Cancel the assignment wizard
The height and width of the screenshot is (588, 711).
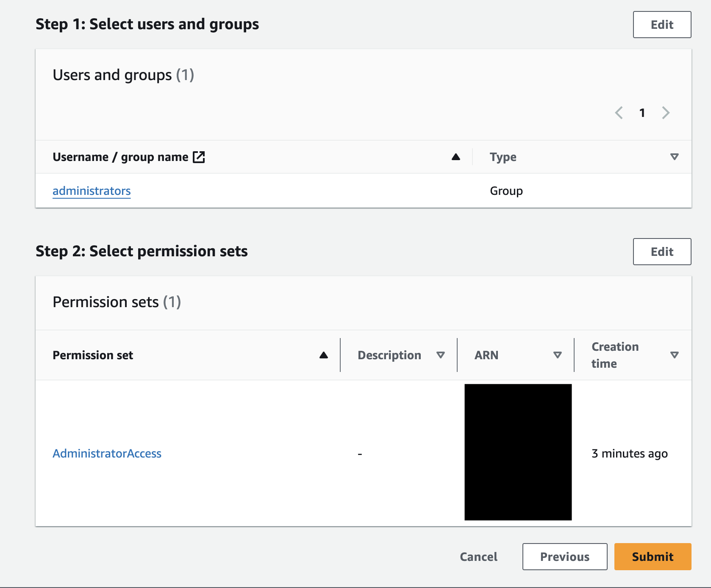(478, 557)
